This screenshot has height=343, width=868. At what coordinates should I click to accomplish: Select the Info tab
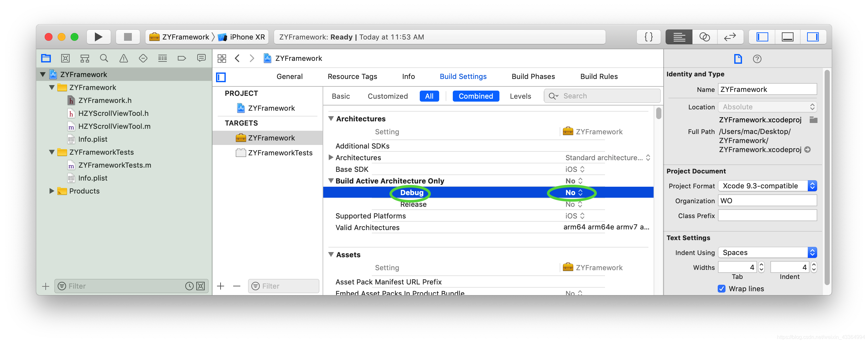point(408,76)
